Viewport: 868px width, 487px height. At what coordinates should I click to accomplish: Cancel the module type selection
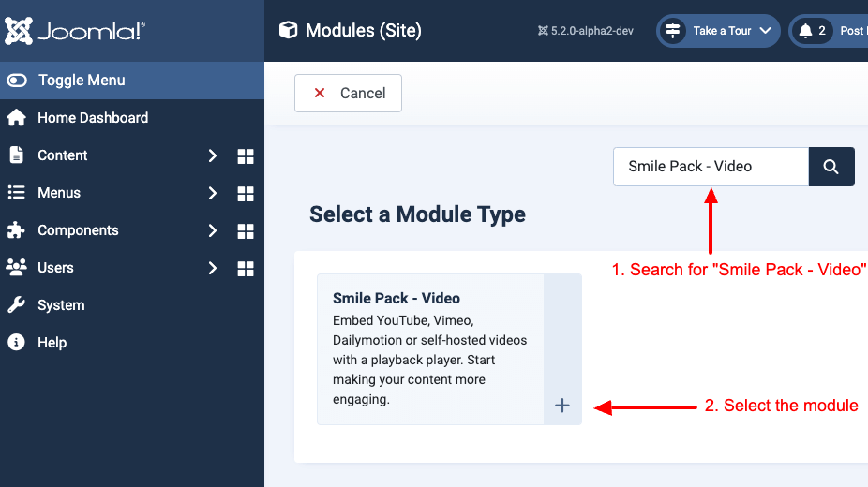[348, 93]
